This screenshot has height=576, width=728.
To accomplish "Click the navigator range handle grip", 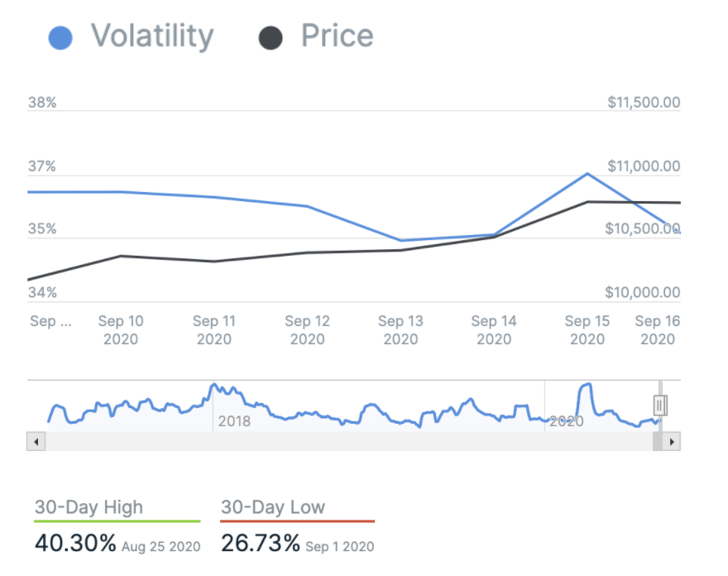I will tap(660, 406).
